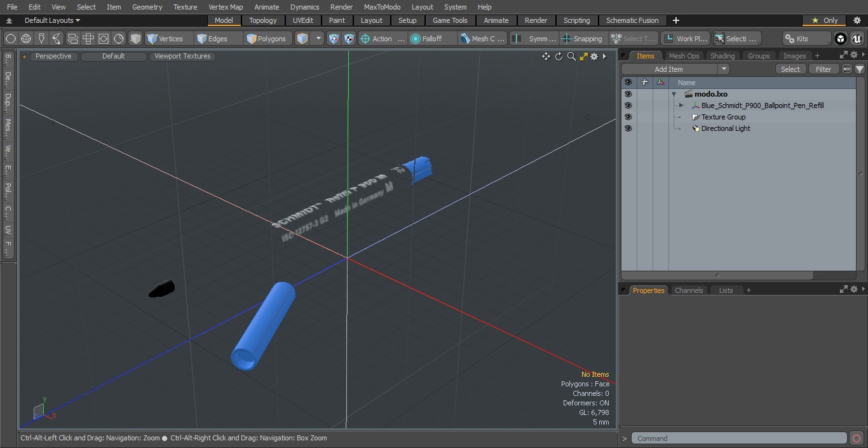Click the gray cube icon in toolbar
Image resolution: width=868 pixels, height=448 pixels.
click(x=135, y=39)
